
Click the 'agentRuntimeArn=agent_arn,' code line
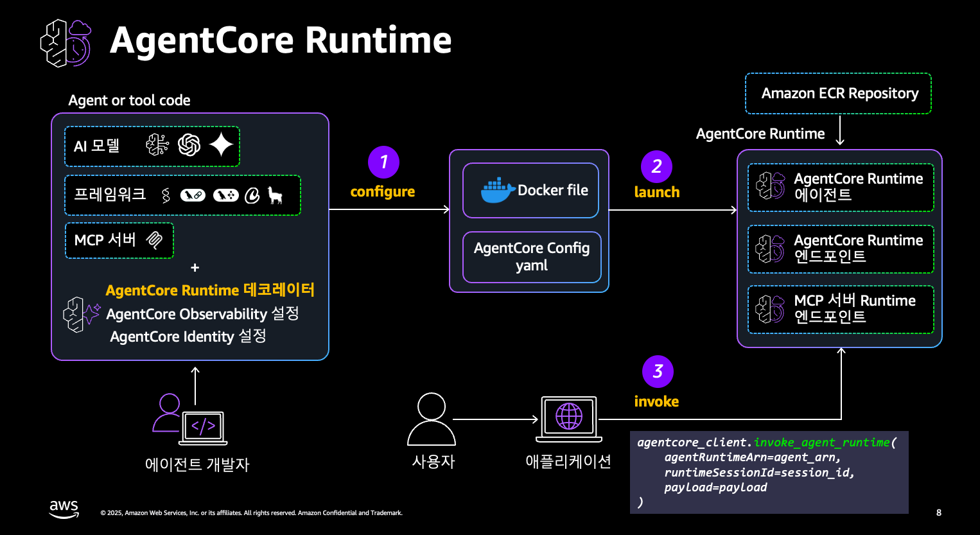pyautogui.click(x=753, y=457)
